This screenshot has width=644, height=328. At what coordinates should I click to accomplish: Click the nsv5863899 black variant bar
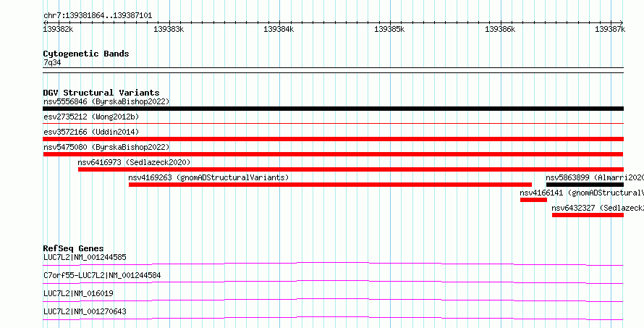point(585,185)
